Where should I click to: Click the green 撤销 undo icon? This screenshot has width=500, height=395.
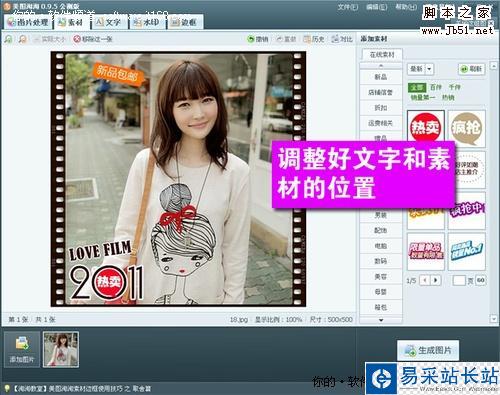click(x=251, y=39)
